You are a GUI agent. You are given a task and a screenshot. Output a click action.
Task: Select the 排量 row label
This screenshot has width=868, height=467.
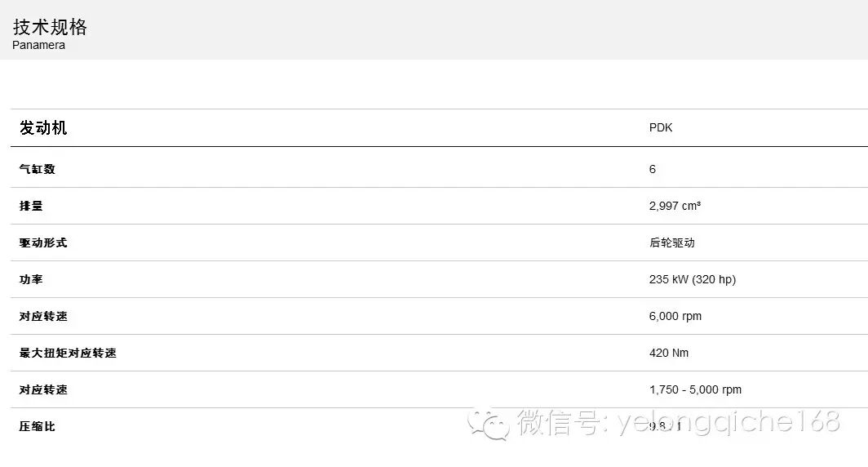[x=31, y=206]
